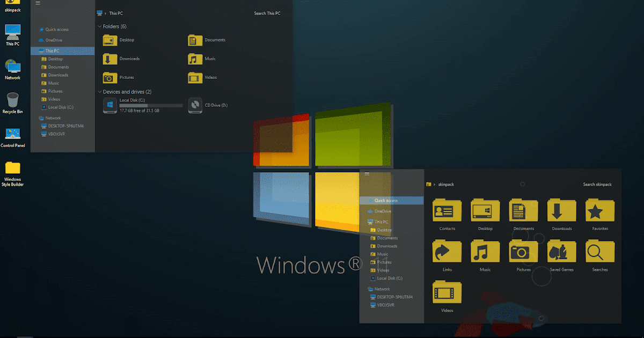This screenshot has width=644, height=338.
Task: Select This PC in top window sidebar
Action: [62, 51]
